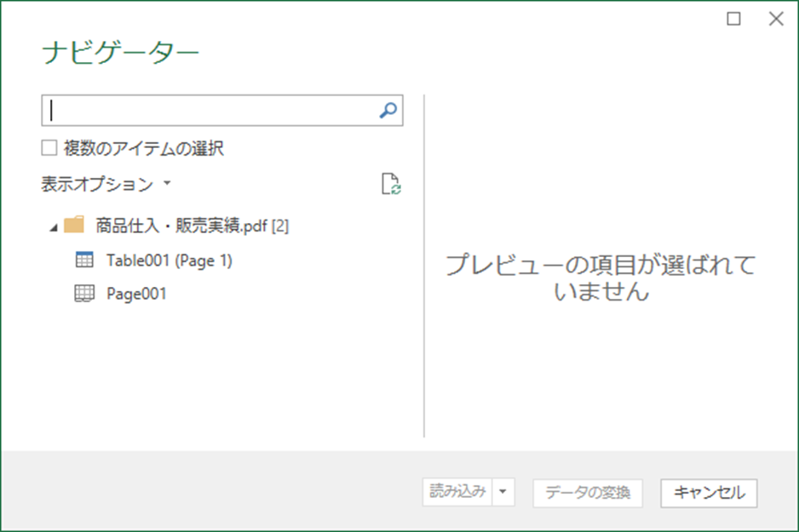Open the dropdown arrow next to 読み込み

coord(503,491)
